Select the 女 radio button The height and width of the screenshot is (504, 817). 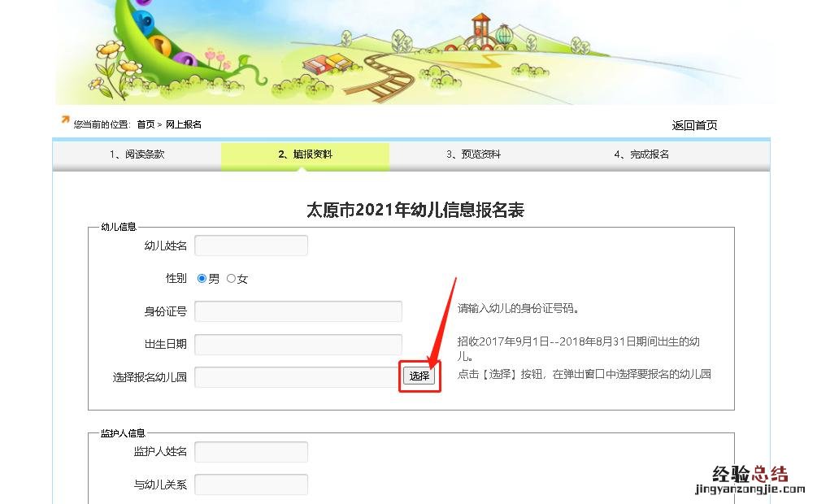[231, 278]
